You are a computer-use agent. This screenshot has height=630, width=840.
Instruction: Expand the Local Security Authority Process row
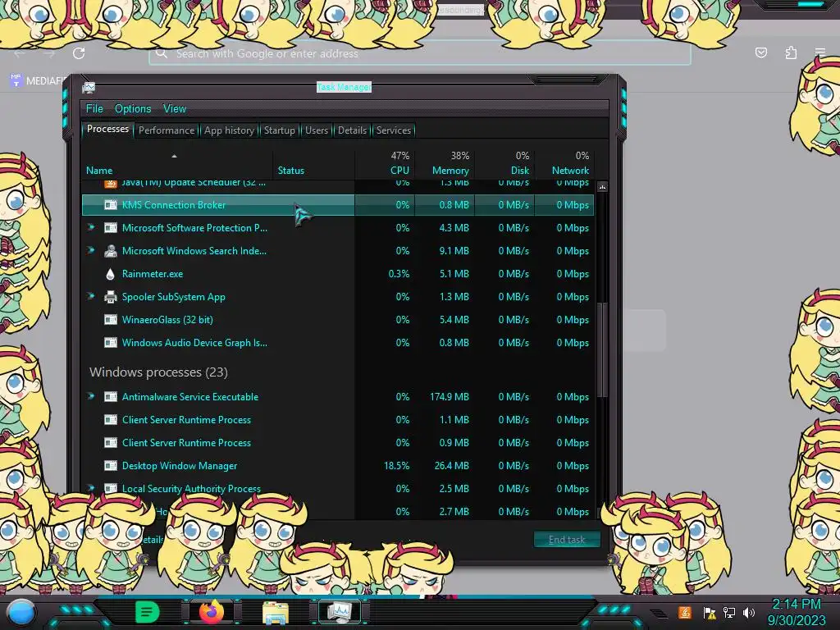(91, 489)
